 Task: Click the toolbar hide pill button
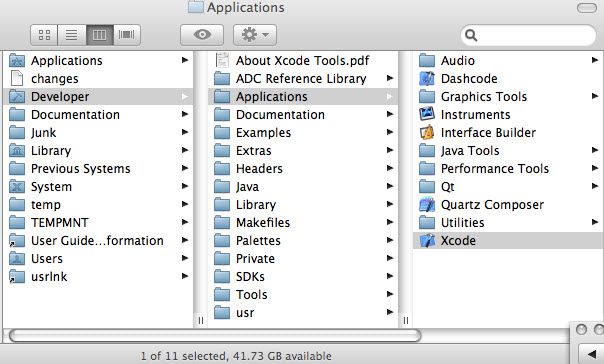[x=587, y=8]
